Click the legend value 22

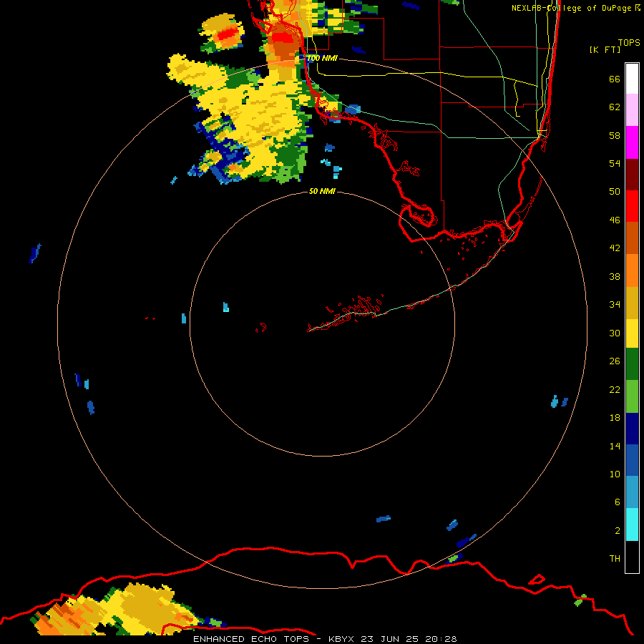click(x=615, y=389)
